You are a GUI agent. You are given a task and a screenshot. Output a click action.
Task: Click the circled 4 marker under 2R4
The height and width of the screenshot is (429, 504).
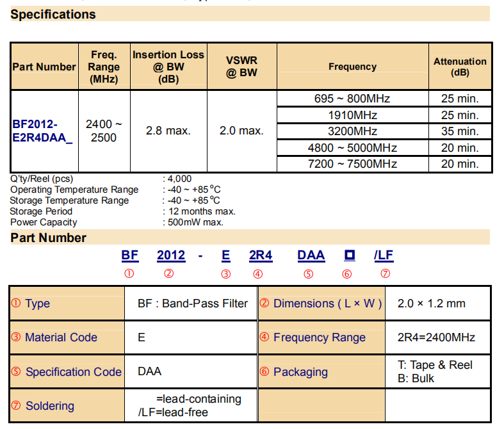(x=258, y=274)
